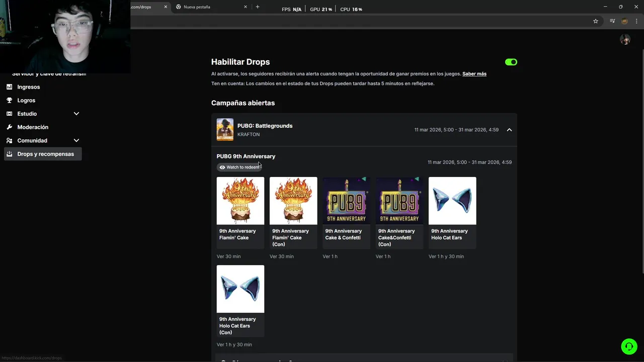Open a new browser tab

click(258, 7)
